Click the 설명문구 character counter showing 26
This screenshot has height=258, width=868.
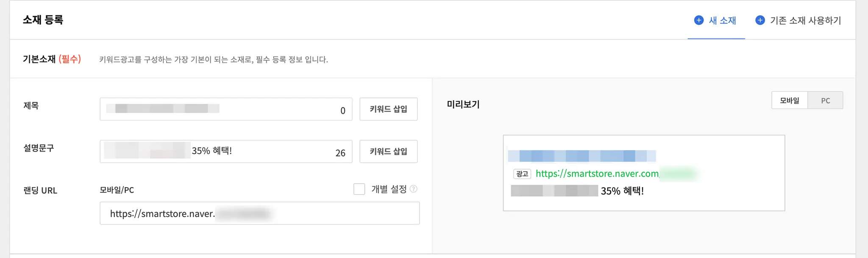(340, 153)
